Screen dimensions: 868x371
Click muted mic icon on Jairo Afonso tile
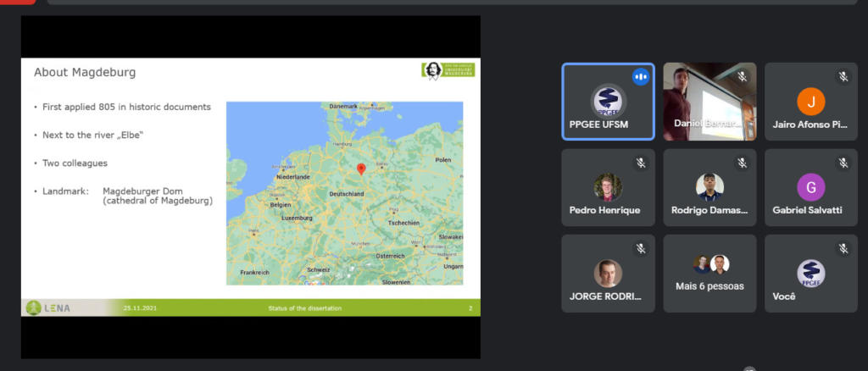[843, 77]
